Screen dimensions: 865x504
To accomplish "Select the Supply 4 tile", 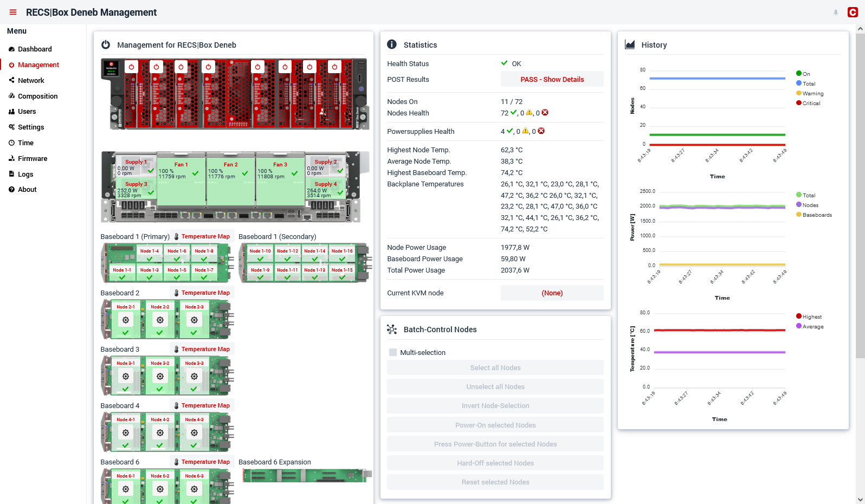I will tap(326, 189).
